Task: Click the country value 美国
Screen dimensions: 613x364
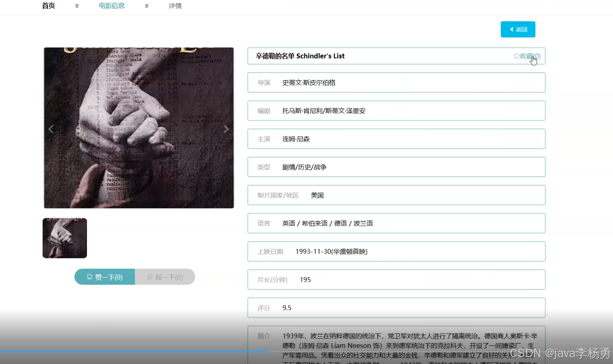Action: tap(317, 195)
